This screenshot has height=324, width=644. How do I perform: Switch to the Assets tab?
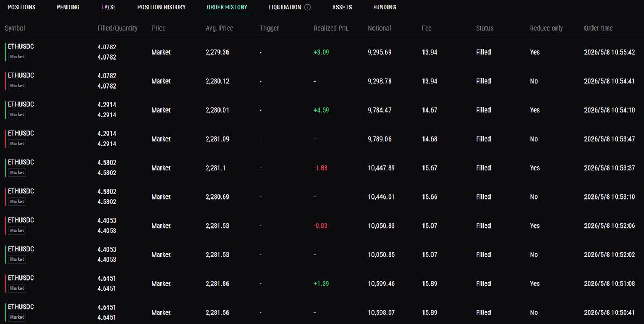[x=342, y=8]
